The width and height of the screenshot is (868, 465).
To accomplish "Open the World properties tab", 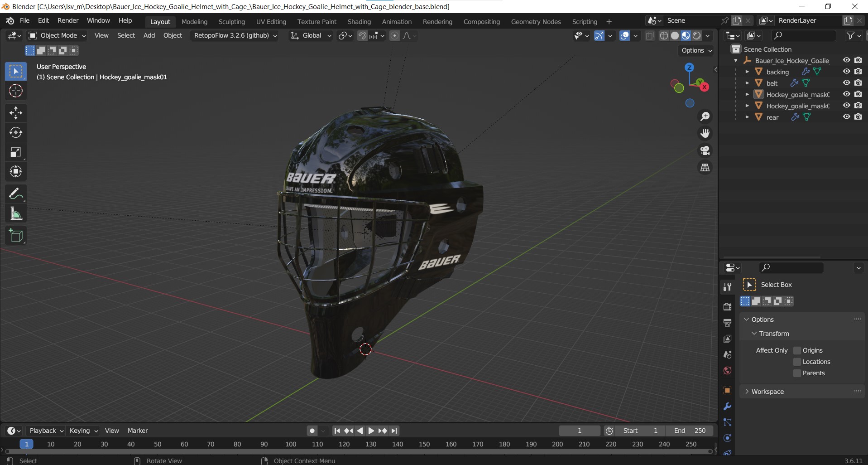I will click(728, 371).
